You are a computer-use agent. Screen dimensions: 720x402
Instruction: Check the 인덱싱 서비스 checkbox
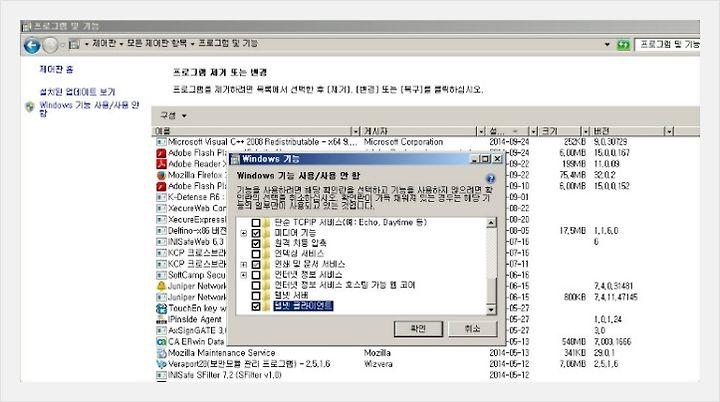[256, 254]
